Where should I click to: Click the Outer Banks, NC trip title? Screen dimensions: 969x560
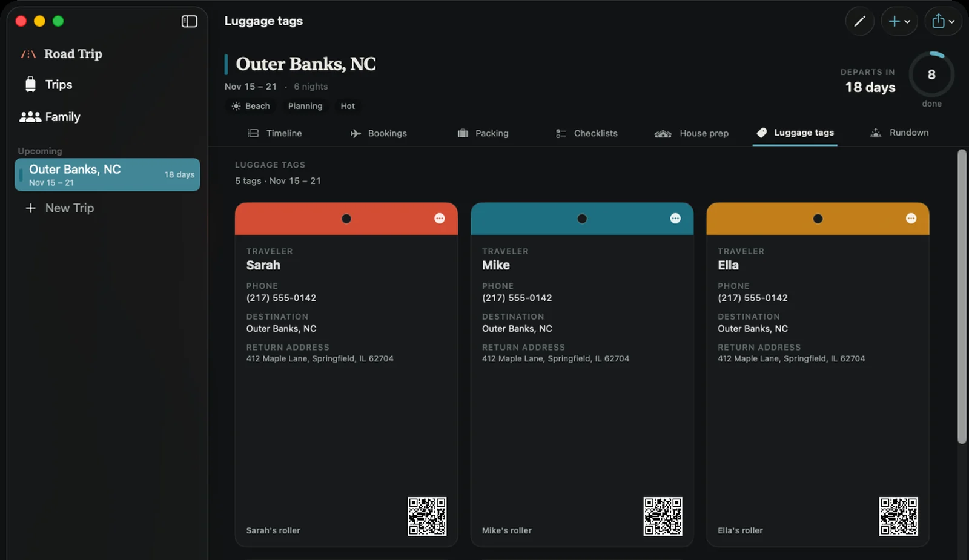pyautogui.click(x=306, y=64)
